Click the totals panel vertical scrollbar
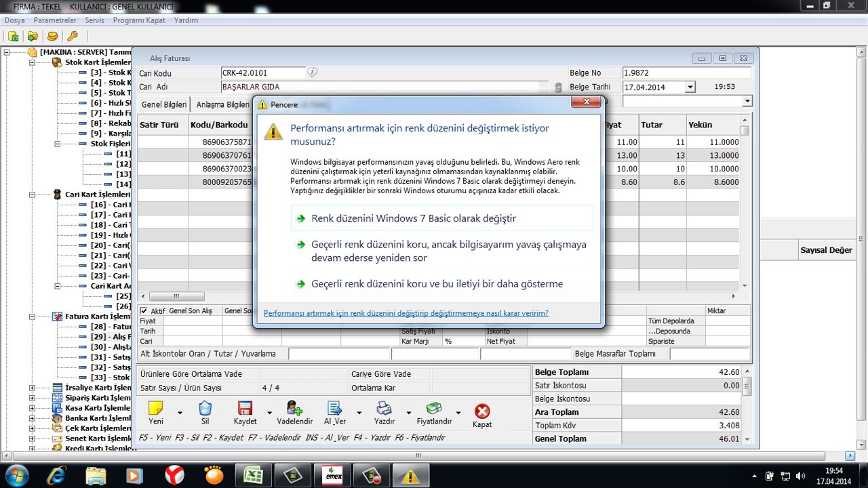Image resolution: width=868 pixels, height=488 pixels. [x=747, y=405]
